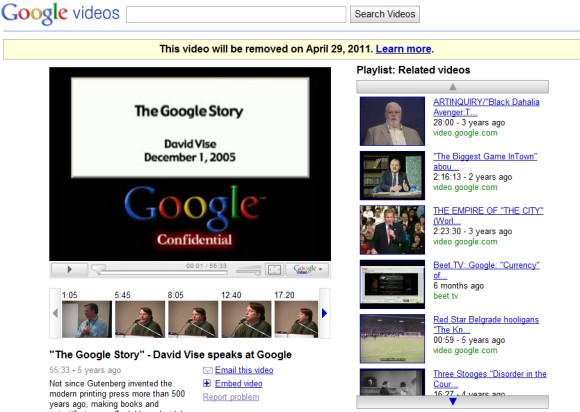Image resolution: width=580 pixels, height=412 pixels.
Task: Focus the video search input box
Action: tap(236, 14)
